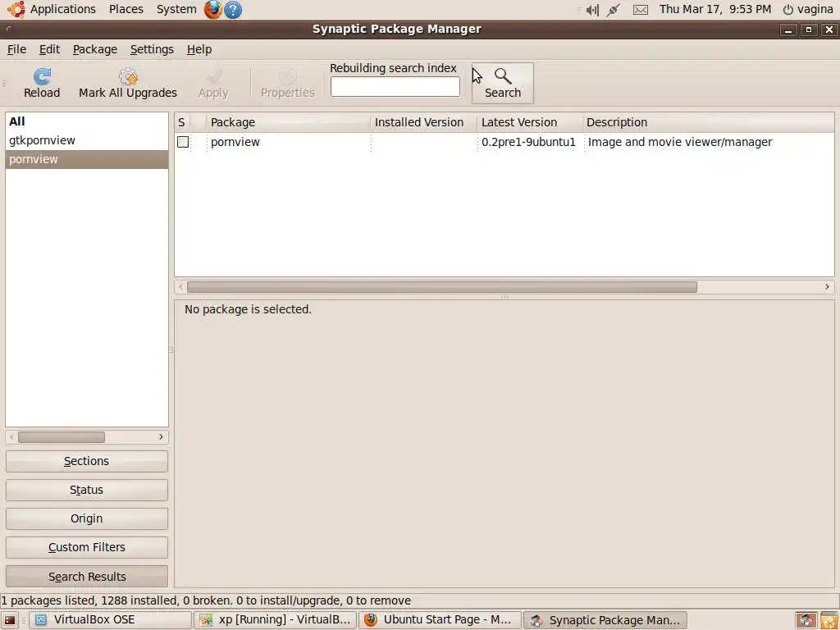Click the status bar packages listed text
The image size is (840, 630).
206,600
